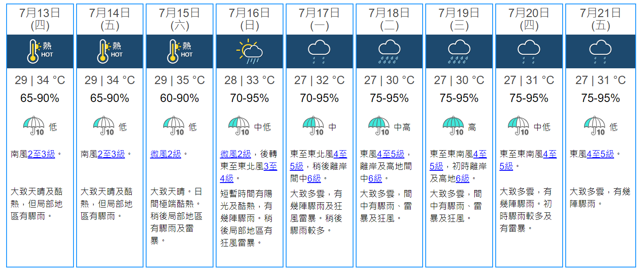This screenshot has width=644, height=271.
Task: Click the heavy rain cloud icon for 7月18日
Action: pos(389,52)
